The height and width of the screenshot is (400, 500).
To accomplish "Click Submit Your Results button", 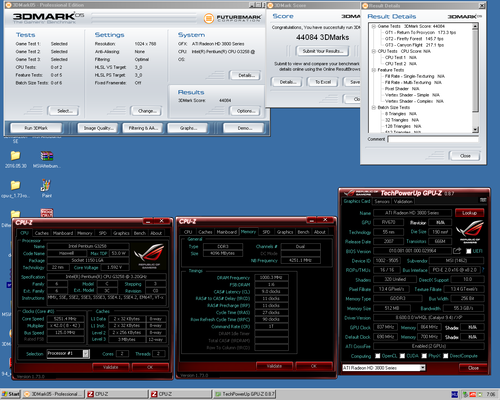I will 322,51.
